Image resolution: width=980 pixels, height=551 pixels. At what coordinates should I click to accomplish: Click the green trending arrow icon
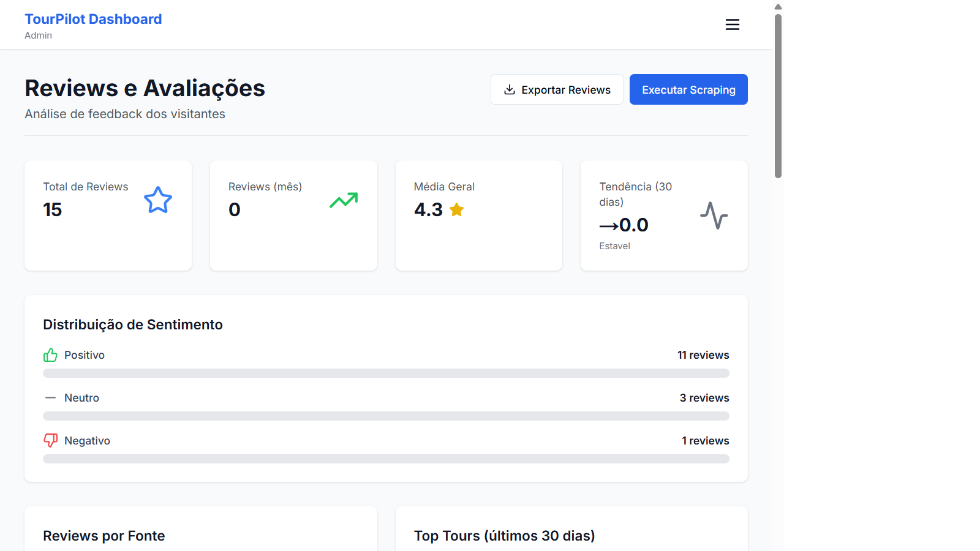pyautogui.click(x=344, y=200)
